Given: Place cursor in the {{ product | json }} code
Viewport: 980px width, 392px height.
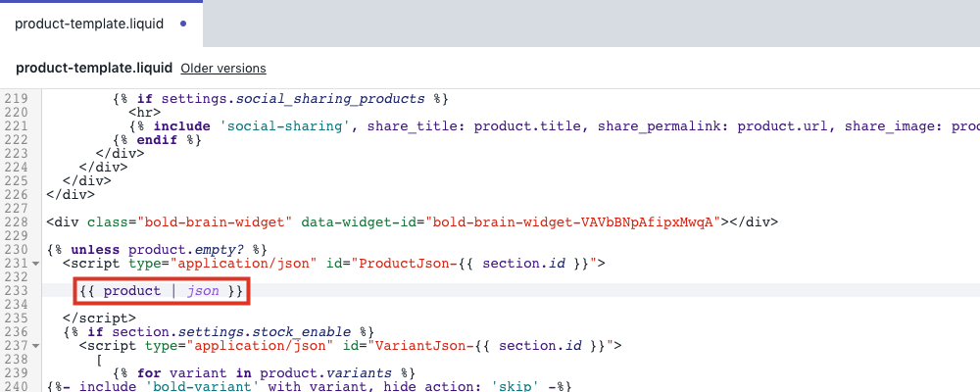Looking at the screenshot, I should (162, 291).
